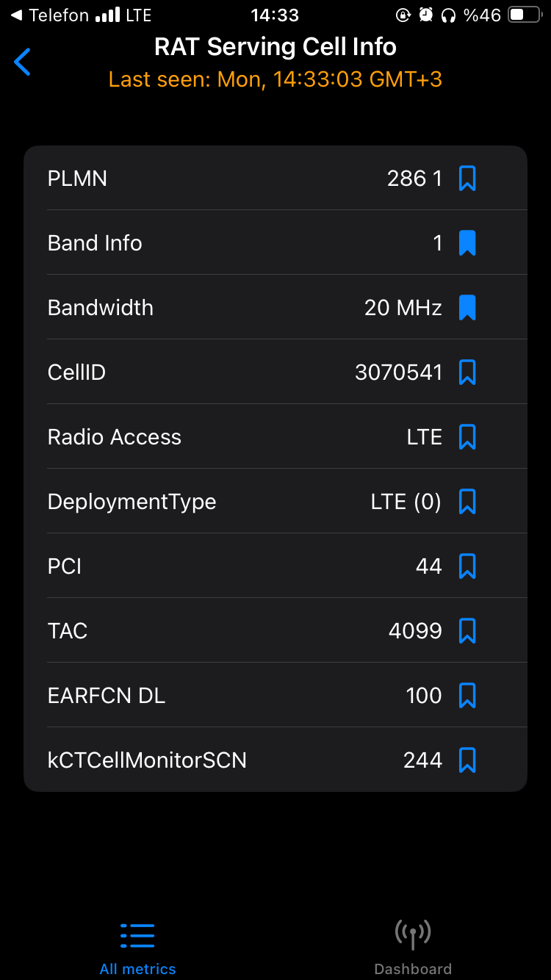Bookmark the Radio Access metric
The width and height of the screenshot is (551, 980).
(467, 437)
